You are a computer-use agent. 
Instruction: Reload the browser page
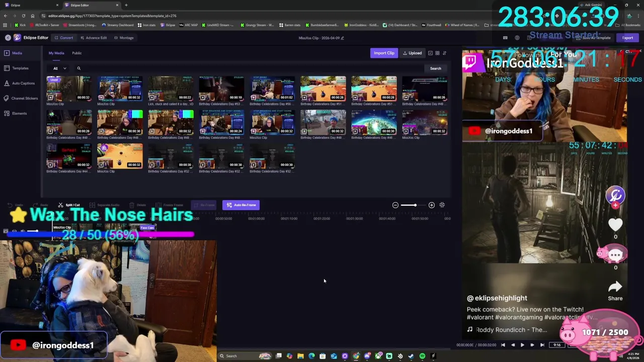point(23,16)
